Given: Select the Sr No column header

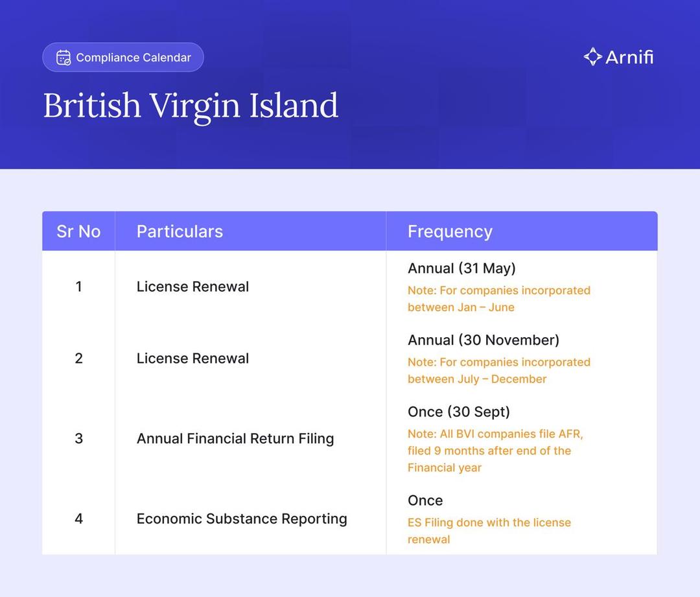Looking at the screenshot, I should click(x=78, y=231).
